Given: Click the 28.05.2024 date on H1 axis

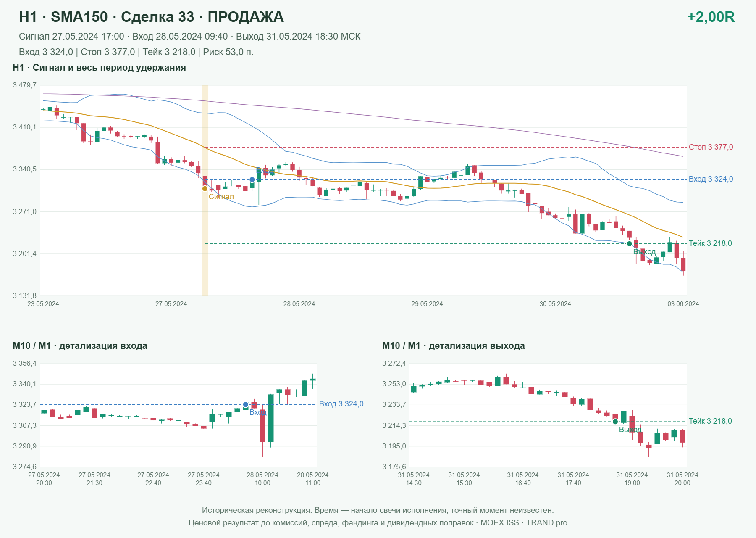Looking at the screenshot, I should coord(299,304).
